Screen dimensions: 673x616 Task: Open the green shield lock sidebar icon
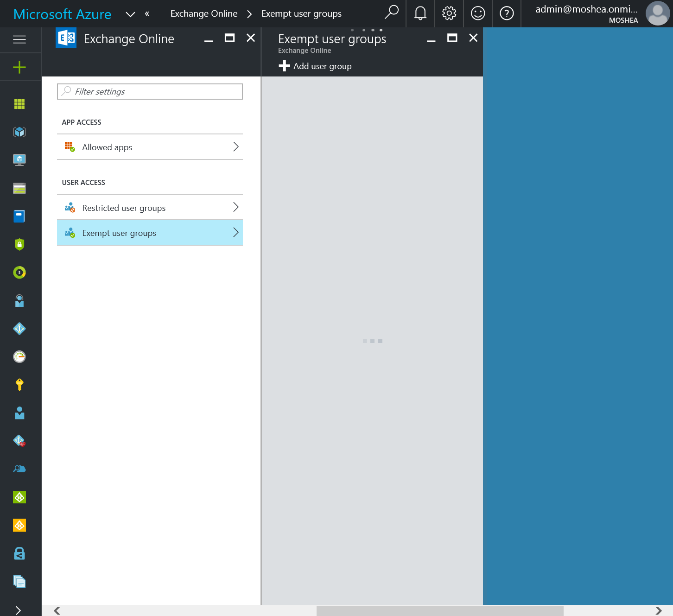[x=19, y=244]
